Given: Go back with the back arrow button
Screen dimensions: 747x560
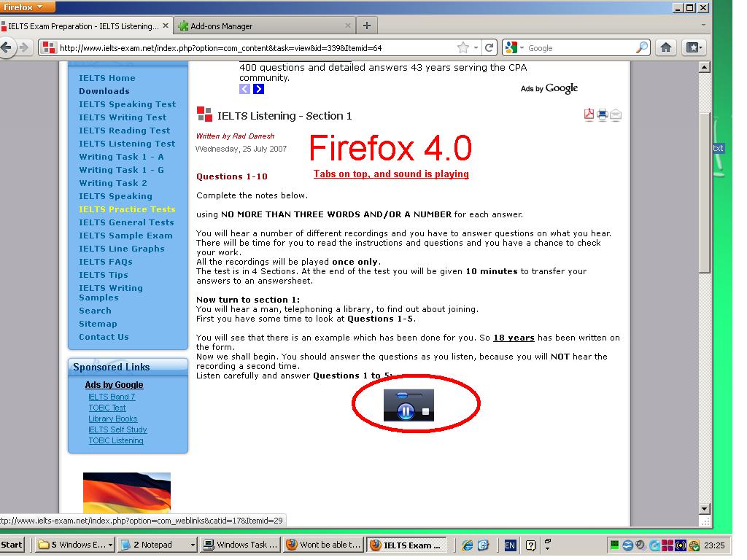Looking at the screenshot, I should point(6,47).
